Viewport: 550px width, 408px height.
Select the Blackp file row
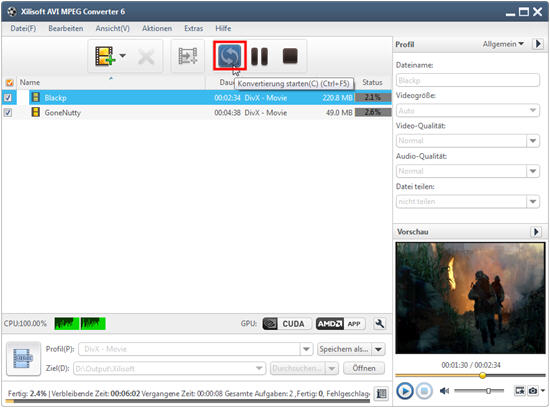tap(197, 98)
